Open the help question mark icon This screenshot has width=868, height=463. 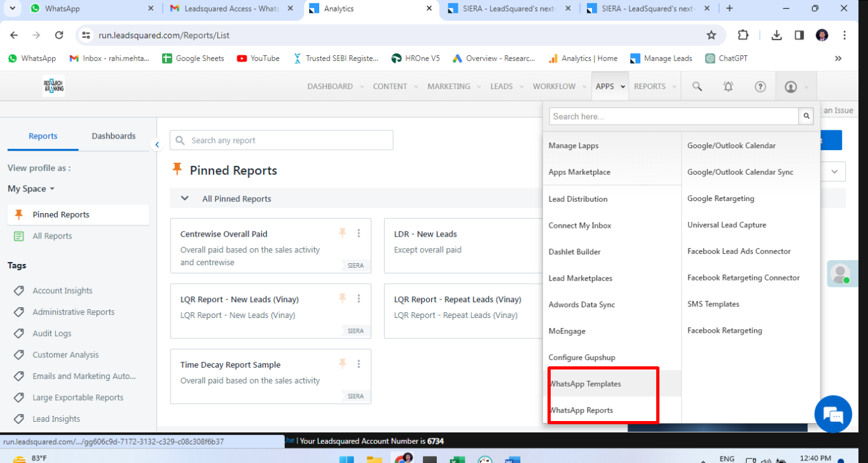(x=760, y=86)
